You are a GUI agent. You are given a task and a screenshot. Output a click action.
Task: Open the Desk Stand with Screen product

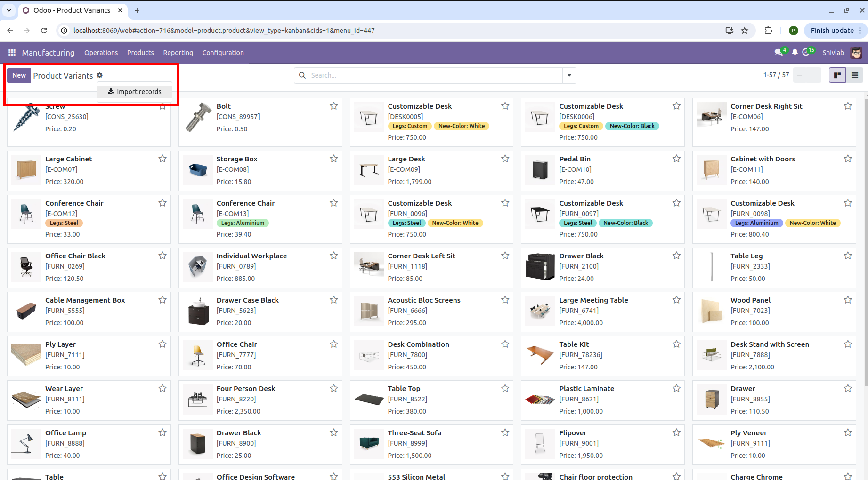tap(774, 356)
